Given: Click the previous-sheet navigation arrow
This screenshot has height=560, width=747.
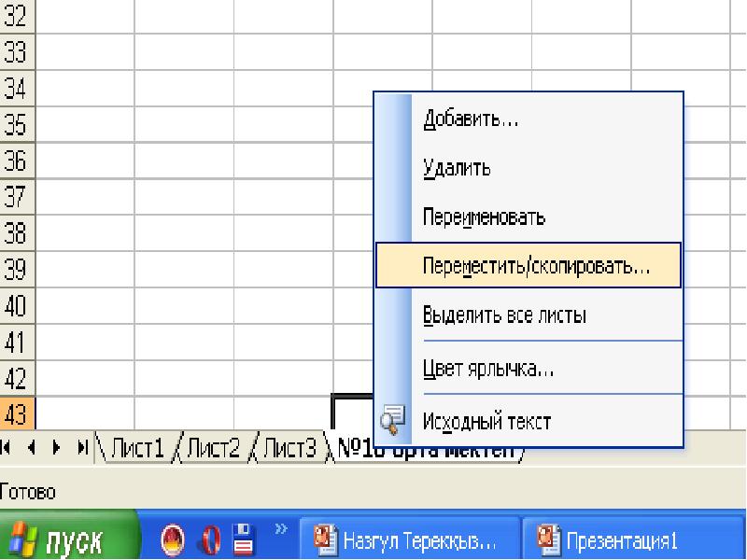Looking at the screenshot, I should point(31,450).
